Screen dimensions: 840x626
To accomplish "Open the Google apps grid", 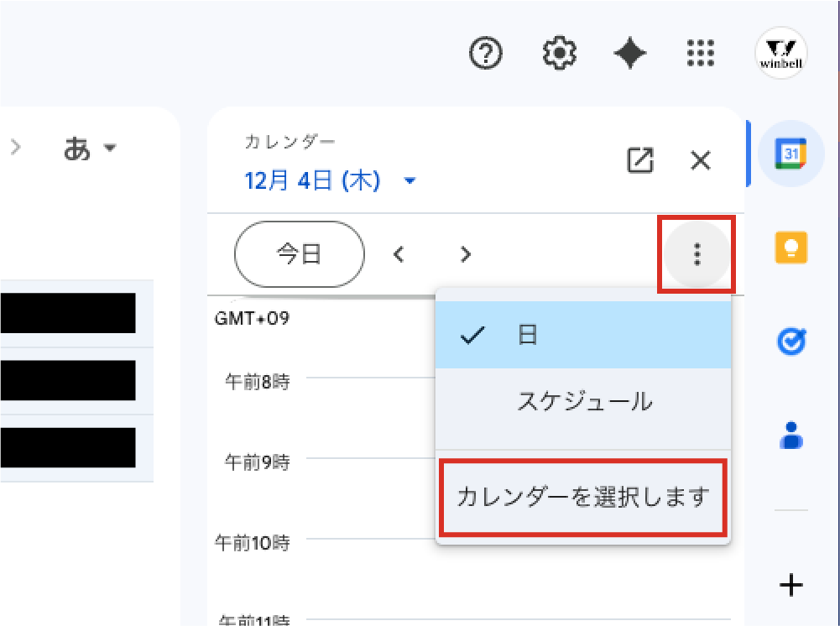I will click(x=700, y=53).
